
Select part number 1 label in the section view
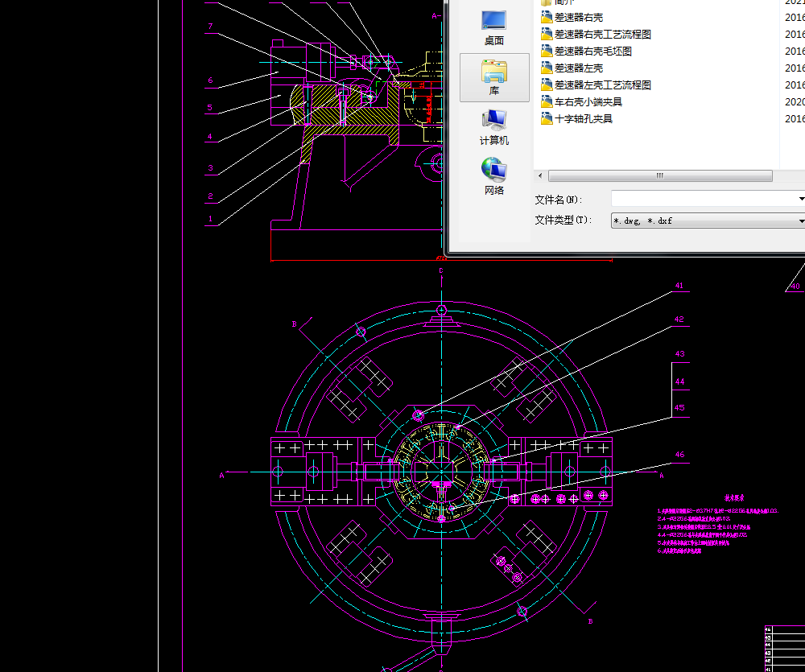pos(210,219)
